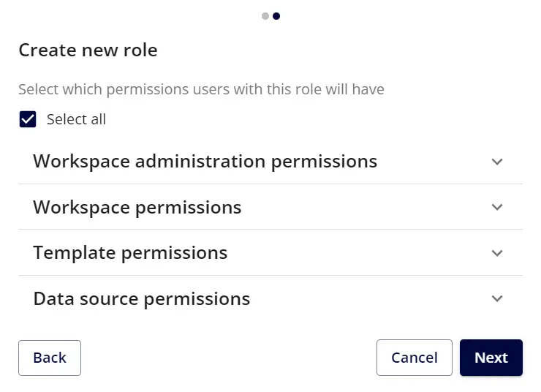This screenshot has height=392, width=541.
Task: Click blank space in Workspace permissions row
Action: point(366,207)
